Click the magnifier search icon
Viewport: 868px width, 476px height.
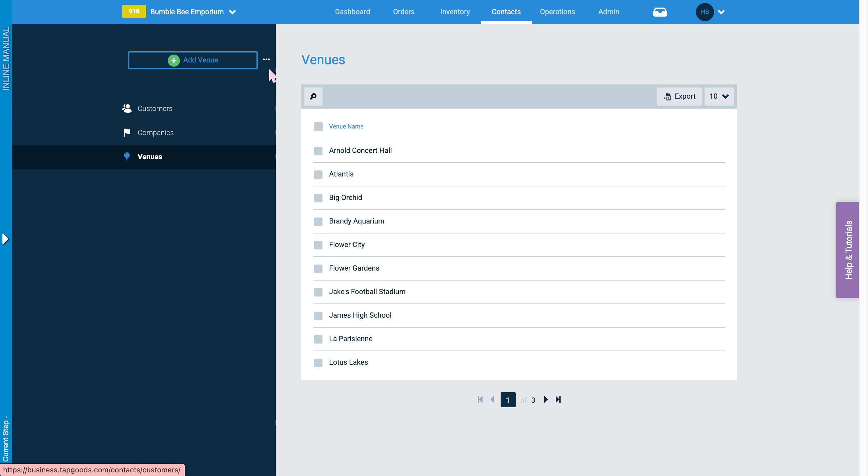coord(313,97)
